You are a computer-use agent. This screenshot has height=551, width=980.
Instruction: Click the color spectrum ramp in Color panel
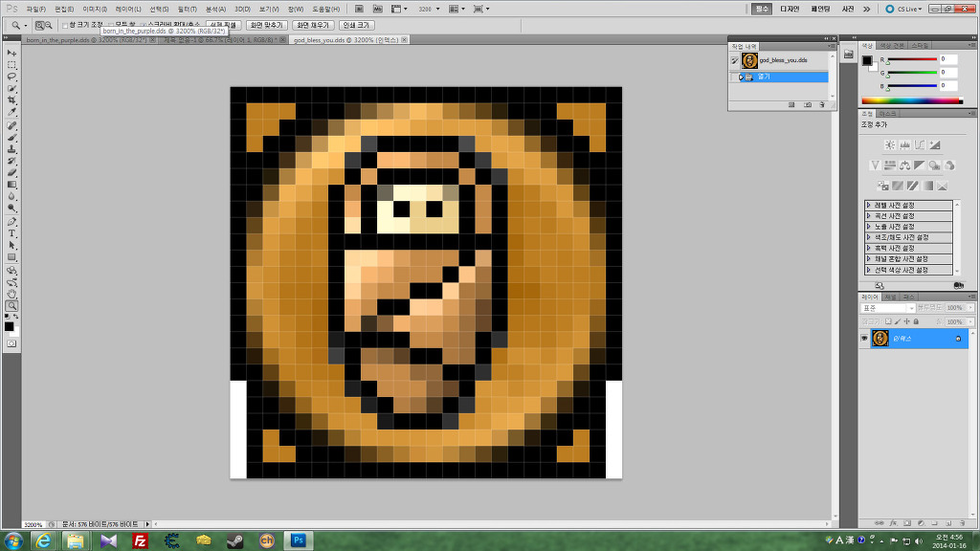911,99
